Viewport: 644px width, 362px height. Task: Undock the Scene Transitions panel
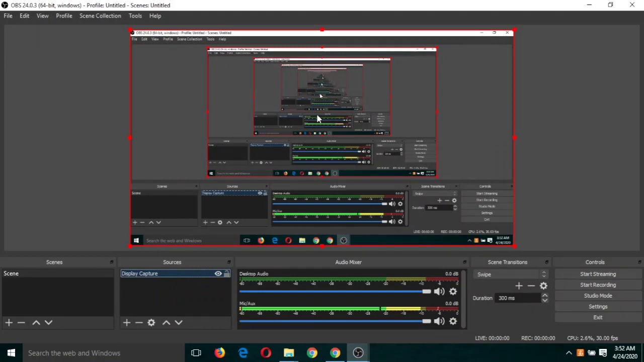pos(546,262)
